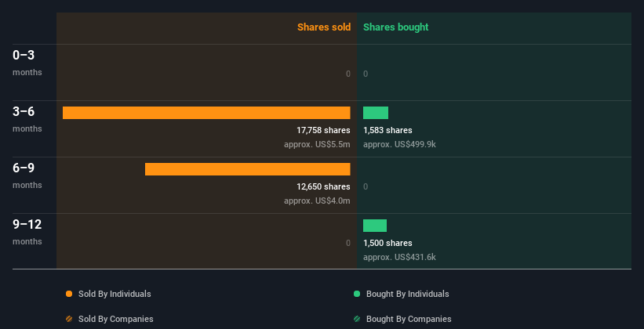Click the striped Sold By Companies legend icon
644x329 pixels.
pyautogui.click(x=69, y=319)
